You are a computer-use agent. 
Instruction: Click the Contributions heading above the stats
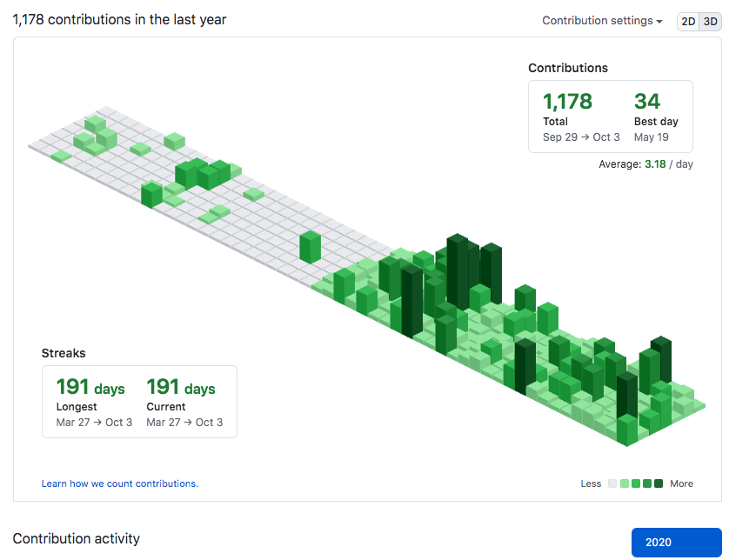[568, 68]
